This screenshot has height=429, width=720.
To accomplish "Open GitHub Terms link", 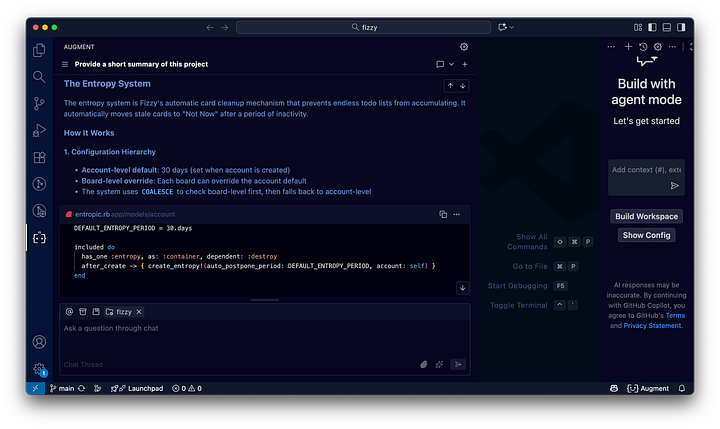I will (x=675, y=316).
